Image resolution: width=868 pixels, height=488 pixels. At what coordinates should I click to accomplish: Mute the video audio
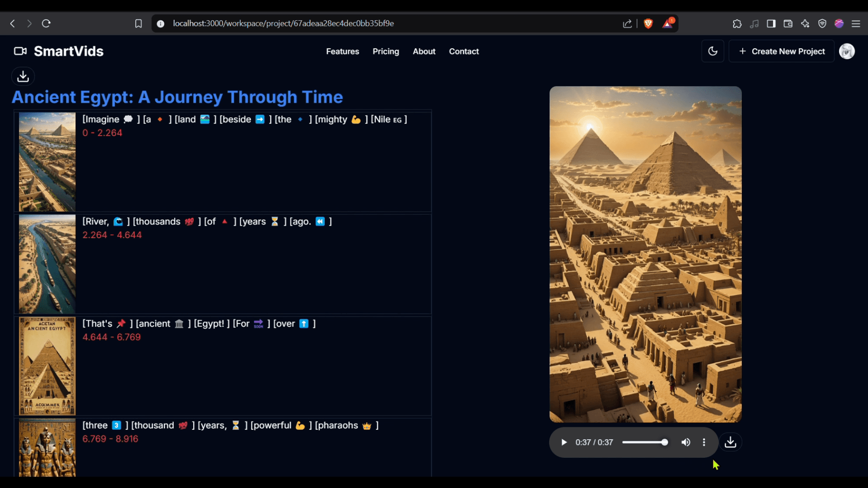[x=686, y=442]
